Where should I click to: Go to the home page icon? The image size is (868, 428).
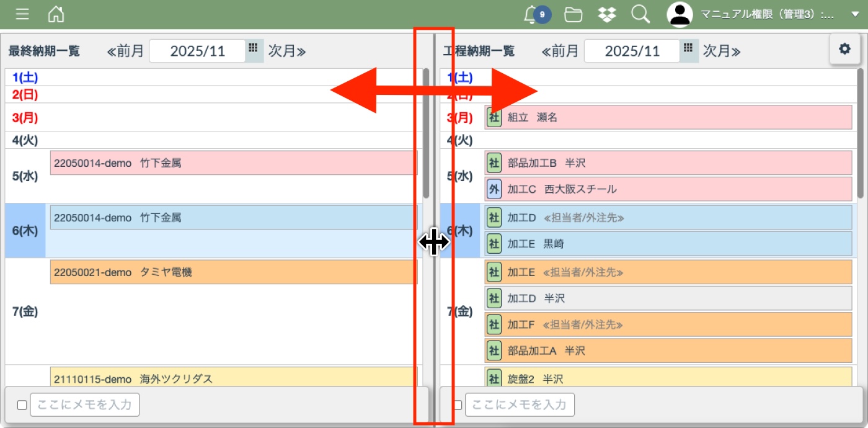pyautogui.click(x=56, y=14)
